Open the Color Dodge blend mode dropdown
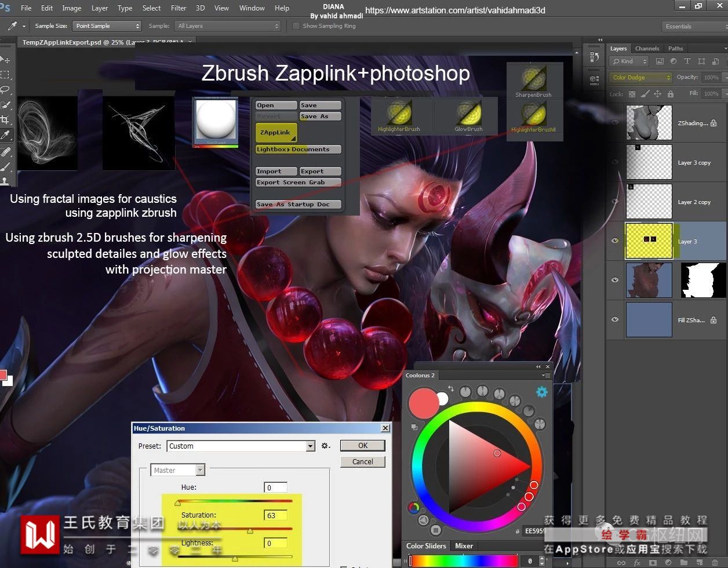 (641, 77)
